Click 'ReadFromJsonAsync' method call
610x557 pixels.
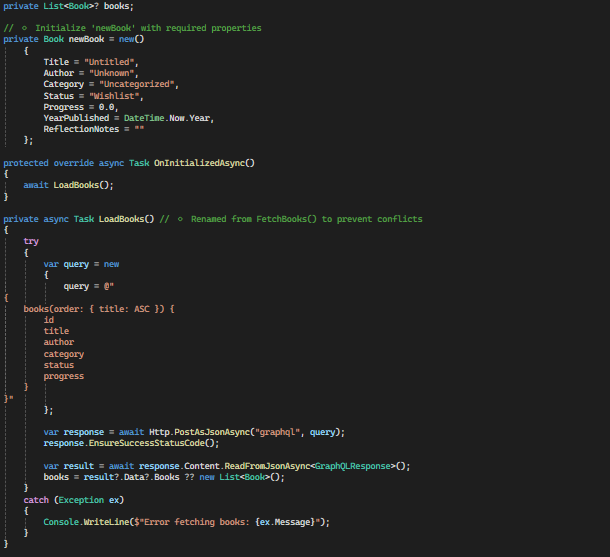267,466
